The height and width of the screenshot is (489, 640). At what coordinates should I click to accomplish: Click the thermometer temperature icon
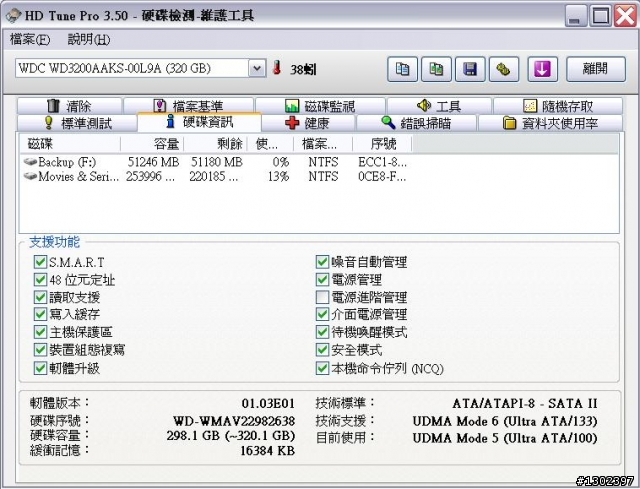[277, 68]
